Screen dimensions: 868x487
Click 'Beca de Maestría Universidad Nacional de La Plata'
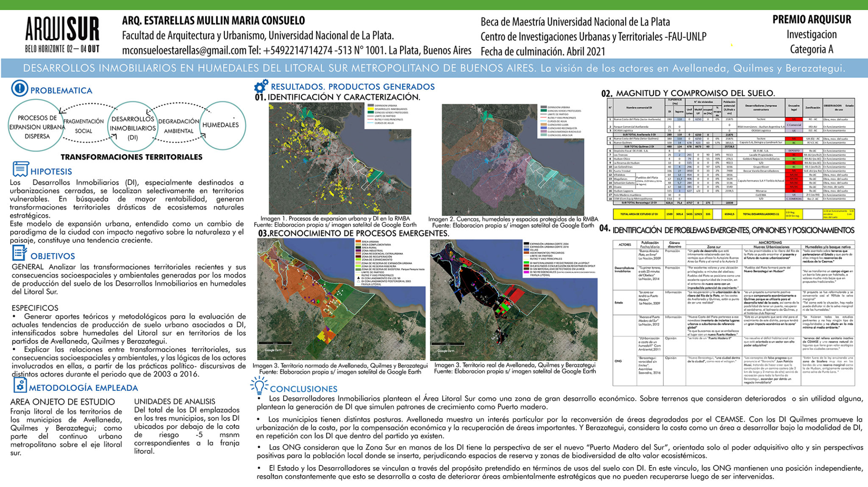575,22
